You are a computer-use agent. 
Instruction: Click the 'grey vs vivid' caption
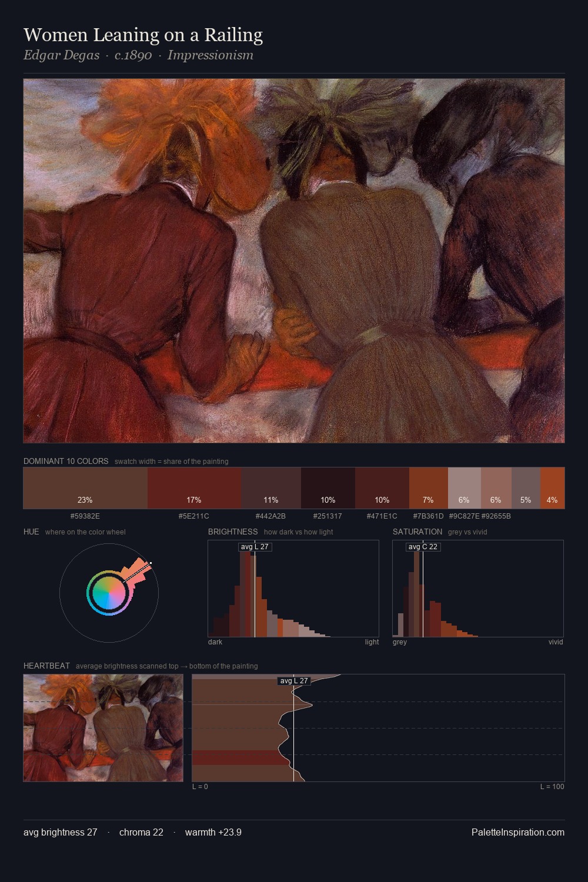pos(467,532)
